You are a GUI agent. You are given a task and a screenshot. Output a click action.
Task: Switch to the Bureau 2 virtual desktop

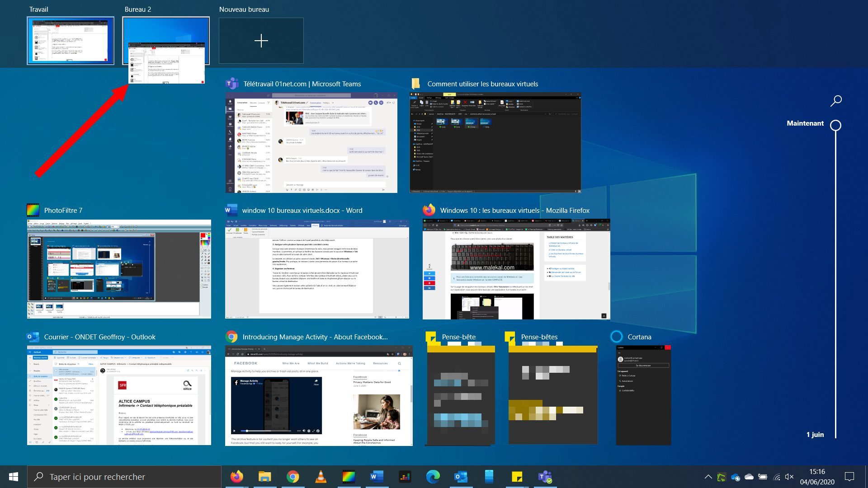coord(166,41)
